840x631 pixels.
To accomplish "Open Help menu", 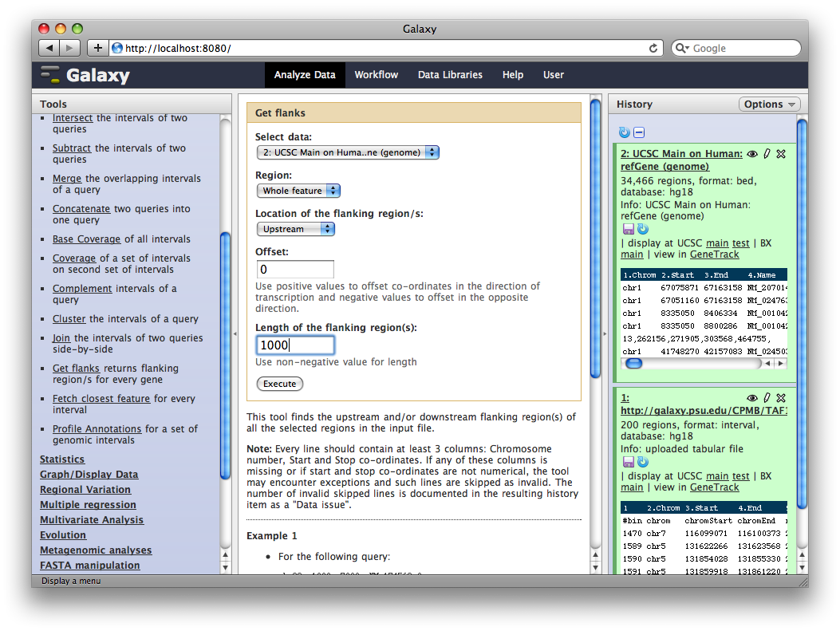I will pyautogui.click(x=513, y=75).
